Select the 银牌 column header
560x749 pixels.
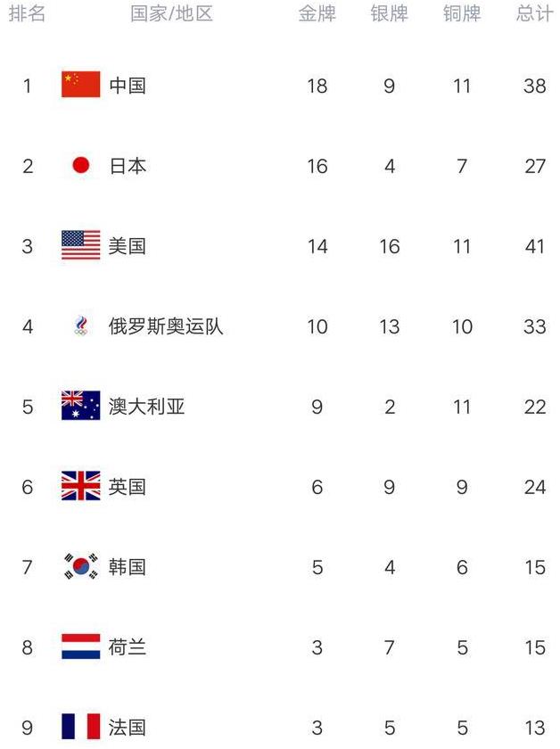[389, 14]
